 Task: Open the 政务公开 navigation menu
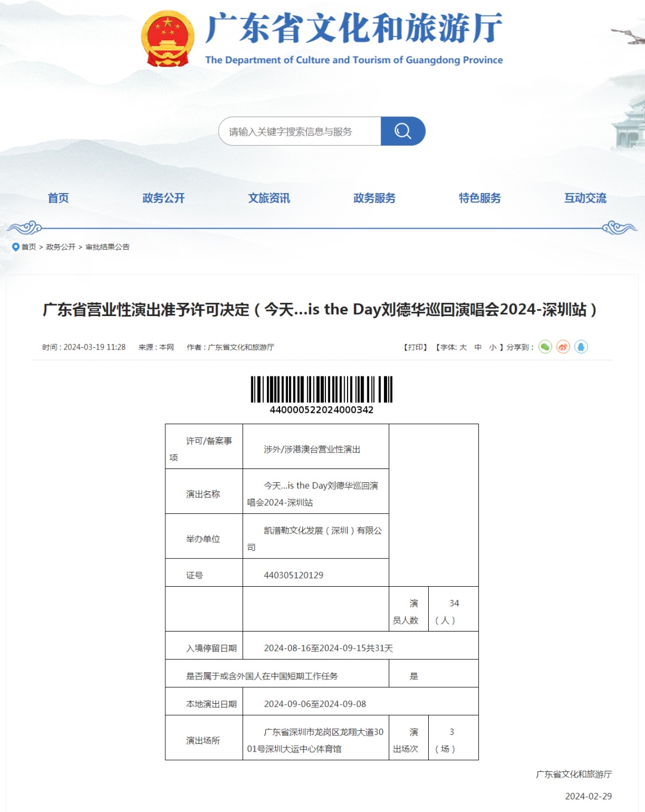coord(164,198)
